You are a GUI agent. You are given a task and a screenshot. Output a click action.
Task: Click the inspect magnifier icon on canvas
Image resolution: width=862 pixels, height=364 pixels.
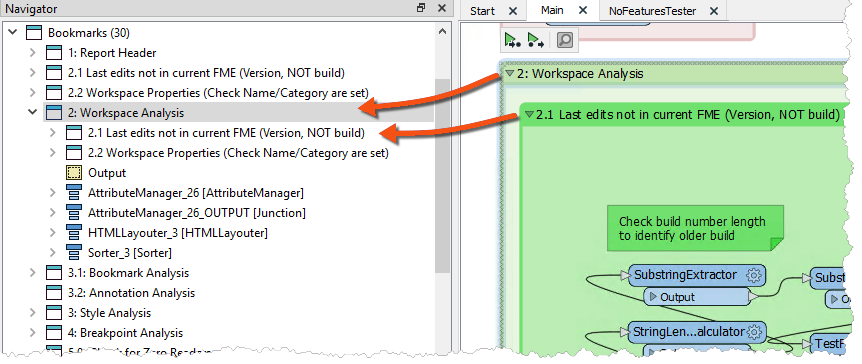tap(565, 40)
